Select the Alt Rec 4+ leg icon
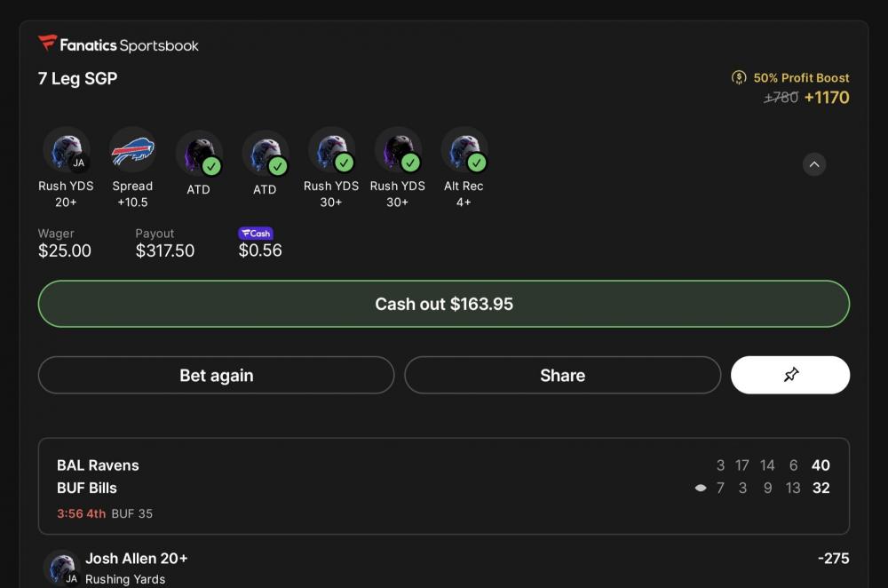 coord(464,150)
